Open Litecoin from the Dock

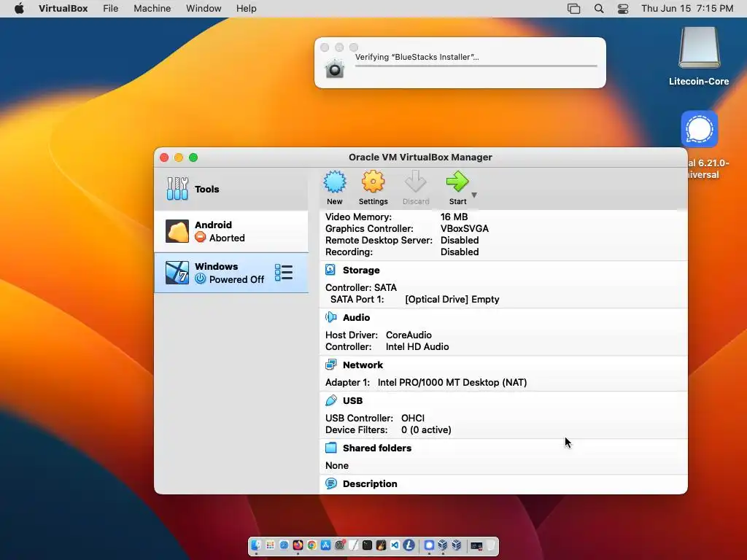pyautogui.click(x=409, y=545)
